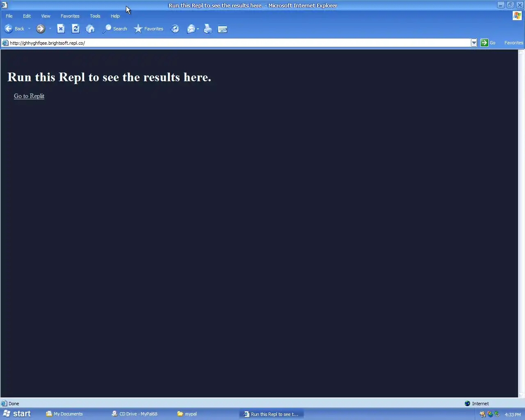This screenshot has height=420, width=525.
Task: Open the File menu
Action: 9,16
